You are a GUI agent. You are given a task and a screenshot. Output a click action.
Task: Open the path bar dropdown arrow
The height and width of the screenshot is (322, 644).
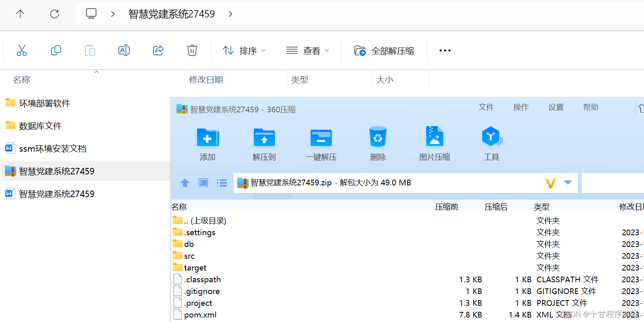point(568,182)
